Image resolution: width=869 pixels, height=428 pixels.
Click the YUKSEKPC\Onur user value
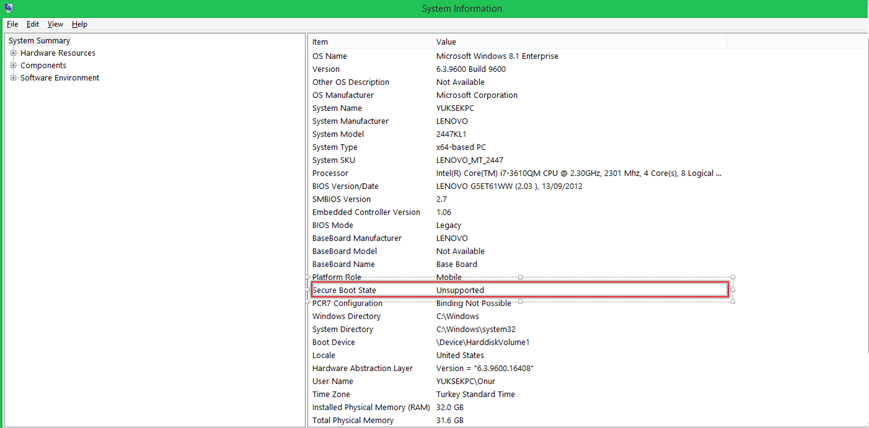click(x=464, y=381)
